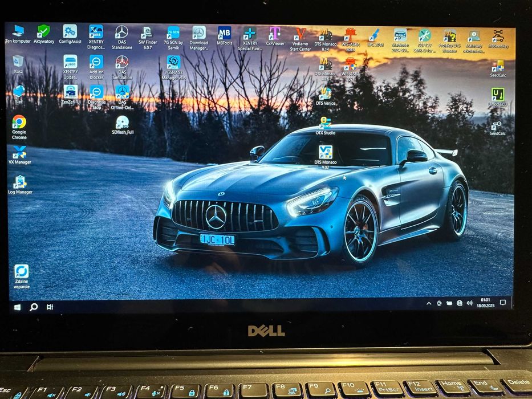This screenshot has height=399, width=532.
Task: Open the folder-shaped tray icon
Action: click(x=449, y=303)
